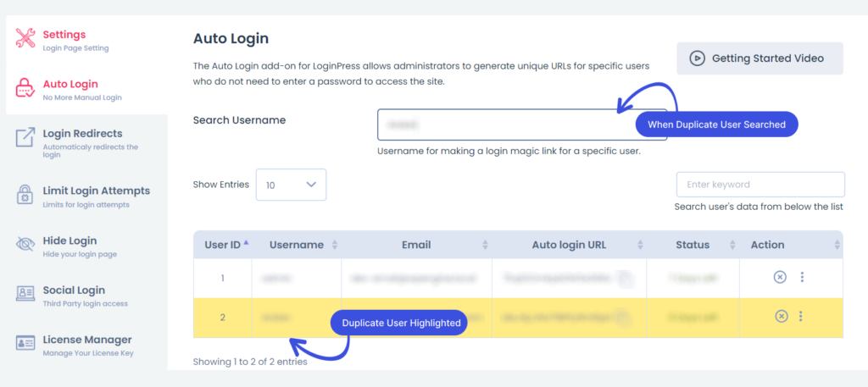The height and width of the screenshot is (387, 868).
Task: Click the Login Redirects arrow icon
Action: 25,138
